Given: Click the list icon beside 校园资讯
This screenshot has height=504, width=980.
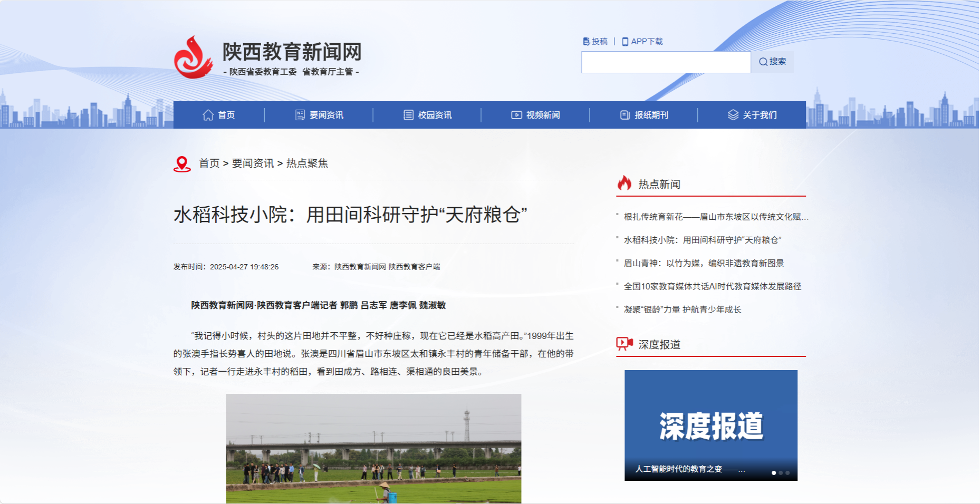Looking at the screenshot, I should coord(408,115).
